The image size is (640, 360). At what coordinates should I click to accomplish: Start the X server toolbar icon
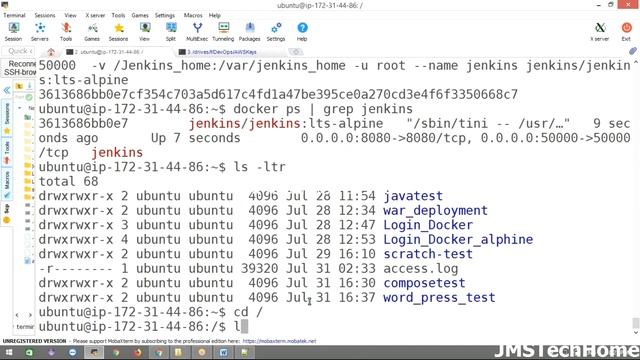[x=600, y=31]
